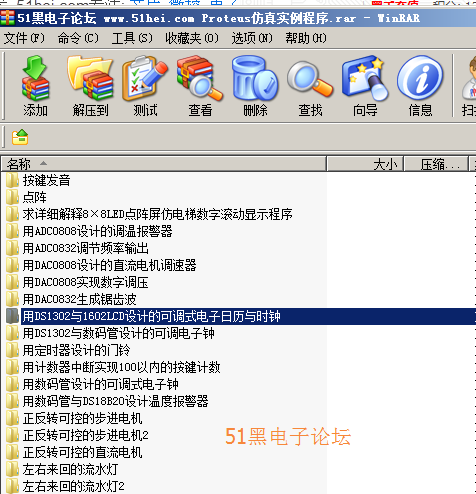Click folder icon beside 用计数器中断实现100以内的按键计数

pos(12,367)
